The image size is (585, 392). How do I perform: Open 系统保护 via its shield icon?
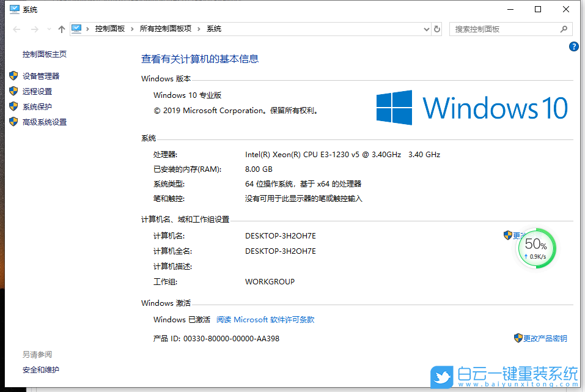pos(14,106)
